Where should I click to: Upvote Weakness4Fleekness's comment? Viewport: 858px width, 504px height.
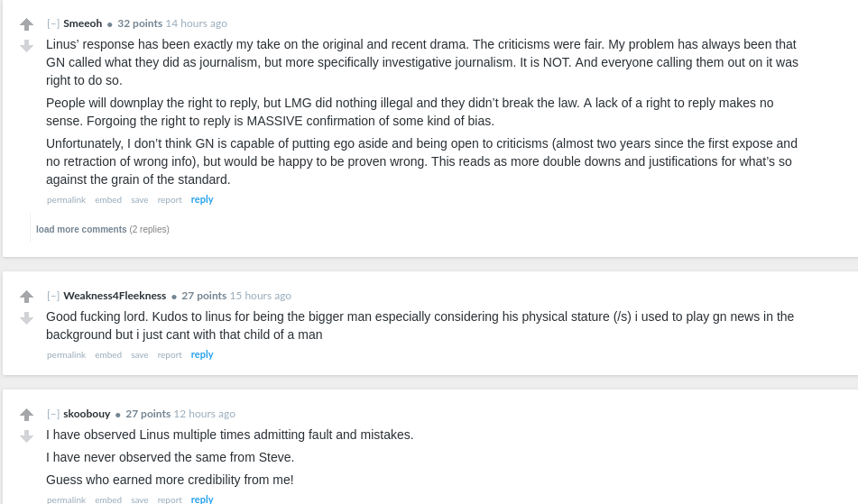(x=26, y=297)
